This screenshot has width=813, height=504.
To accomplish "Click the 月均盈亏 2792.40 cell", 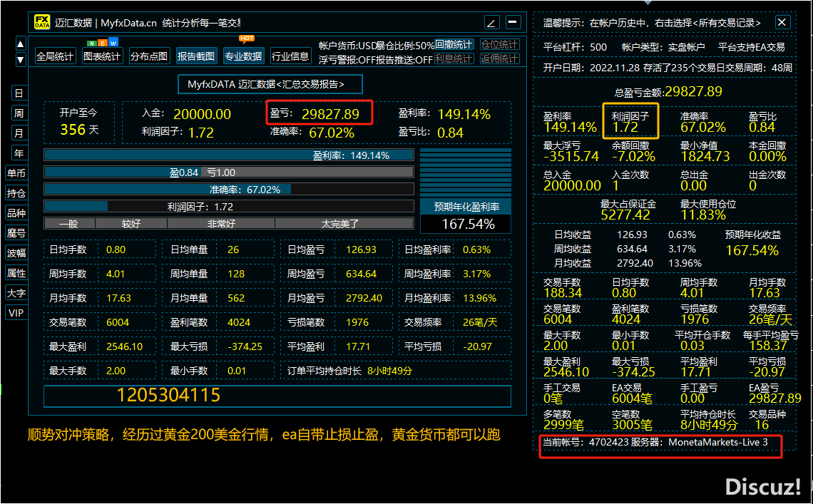I will (337, 298).
